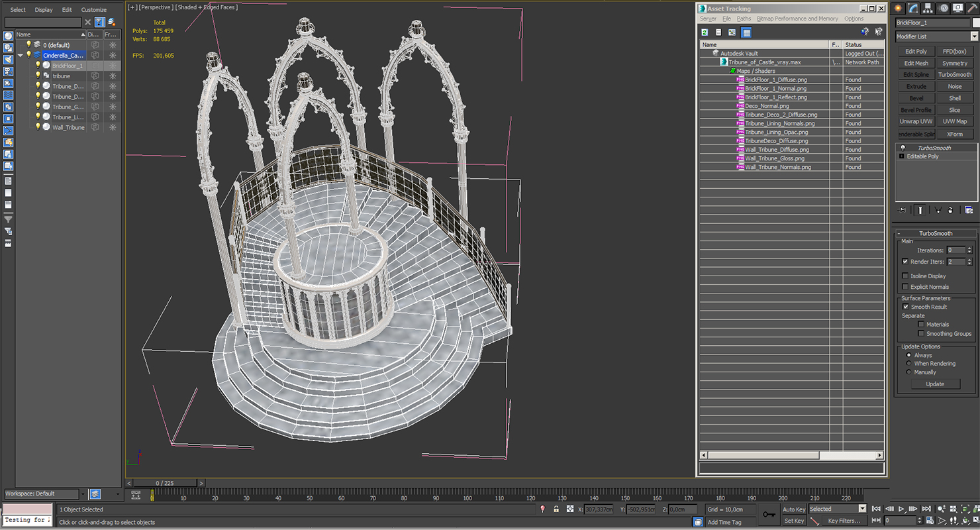The height and width of the screenshot is (530, 980).
Task: Expand Editable Poly plus in modifier stack
Action: [901, 156]
